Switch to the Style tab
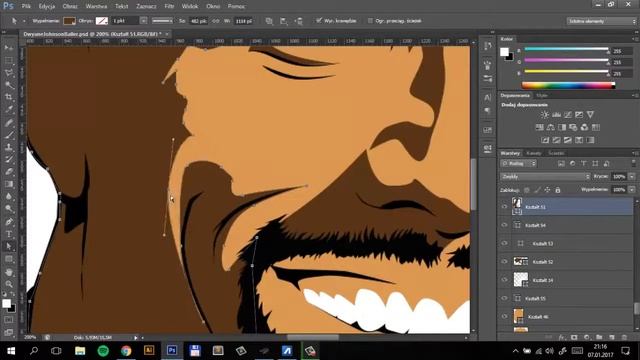 (542, 95)
